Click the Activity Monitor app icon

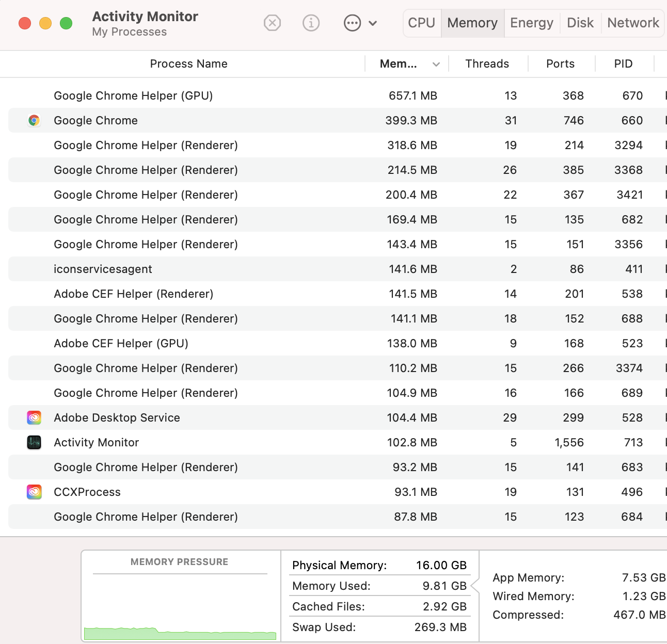[x=34, y=442]
